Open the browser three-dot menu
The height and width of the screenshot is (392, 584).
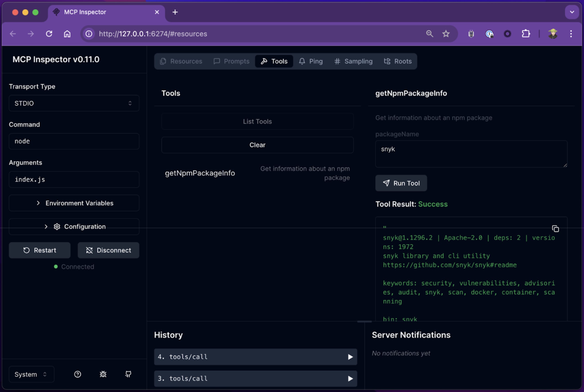pos(571,34)
